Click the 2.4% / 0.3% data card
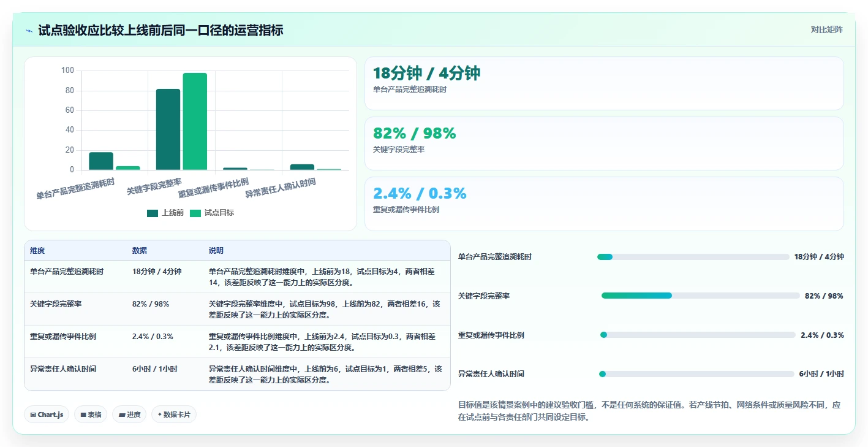868x447 pixels. click(604, 204)
